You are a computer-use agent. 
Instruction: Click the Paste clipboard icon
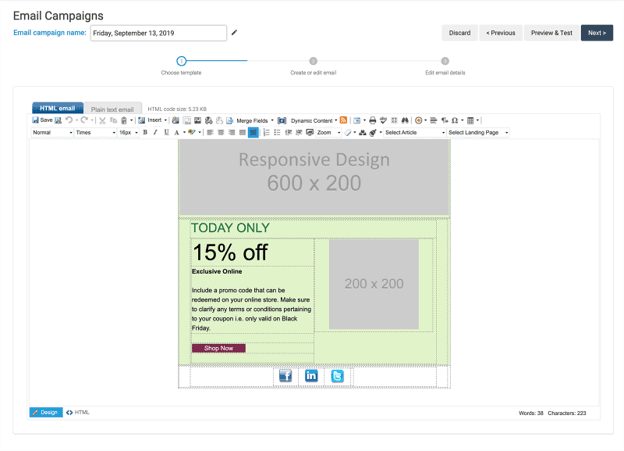coord(124,120)
